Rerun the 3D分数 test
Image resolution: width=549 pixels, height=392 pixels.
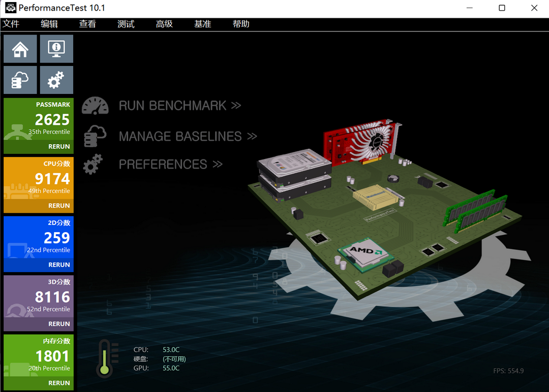click(x=59, y=324)
